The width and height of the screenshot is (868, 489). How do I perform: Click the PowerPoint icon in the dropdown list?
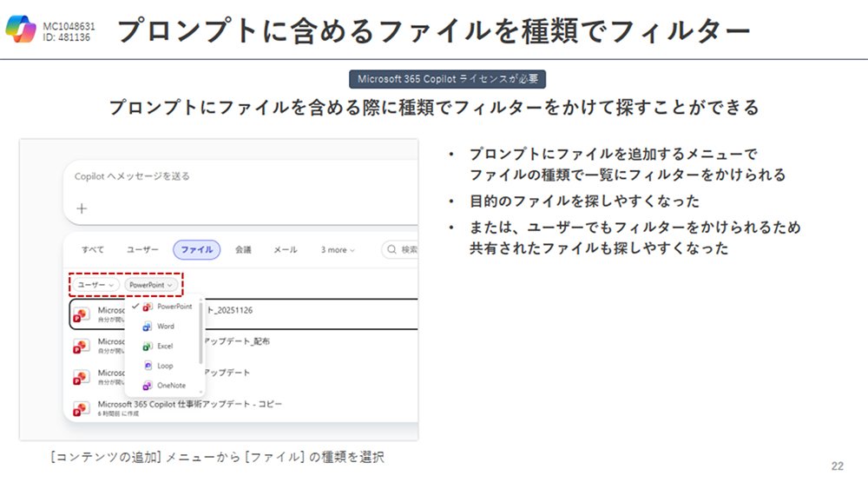tap(148, 307)
